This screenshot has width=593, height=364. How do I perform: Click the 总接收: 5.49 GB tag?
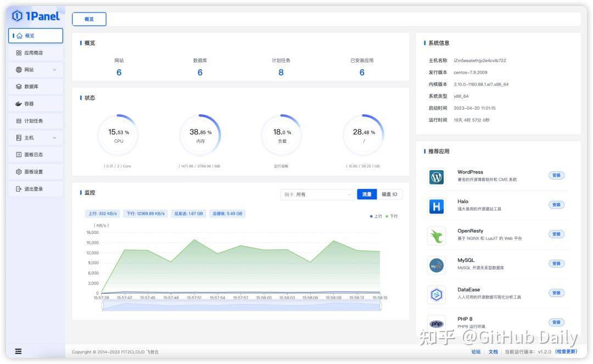(x=227, y=214)
